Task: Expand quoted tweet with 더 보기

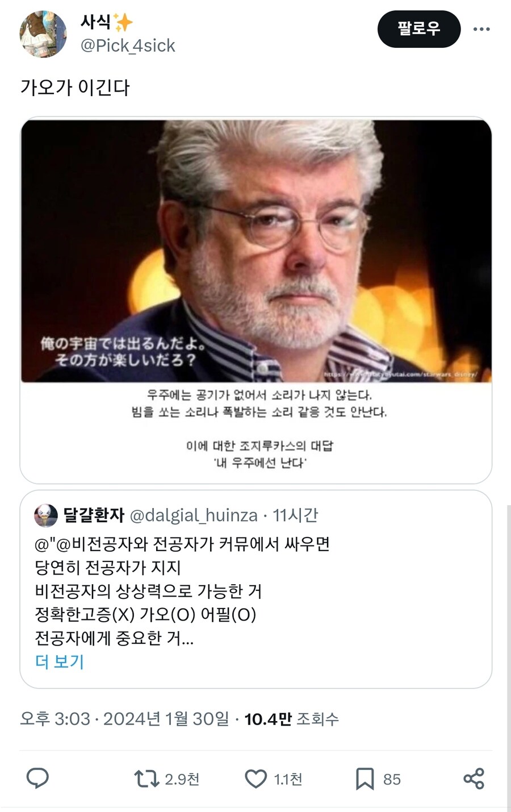Action: point(60,661)
